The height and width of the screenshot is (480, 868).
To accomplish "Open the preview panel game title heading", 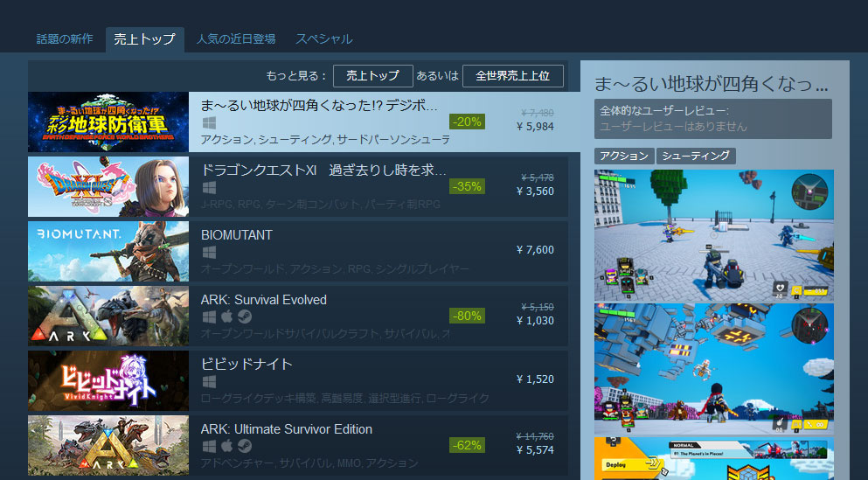I will point(712,84).
